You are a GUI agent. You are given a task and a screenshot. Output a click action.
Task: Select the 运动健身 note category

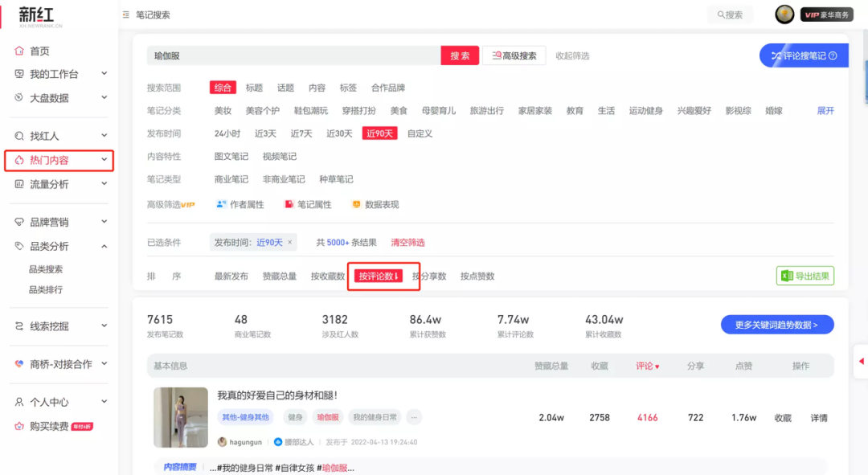point(645,111)
